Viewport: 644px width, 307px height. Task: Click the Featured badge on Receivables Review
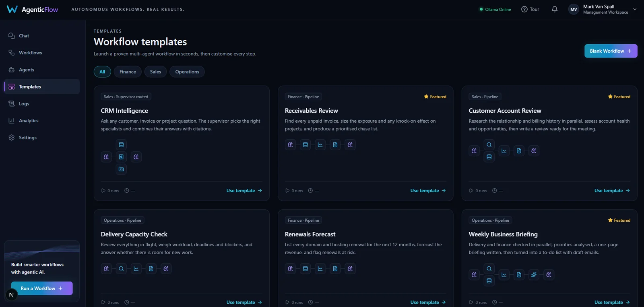click(x=435, y=97)
